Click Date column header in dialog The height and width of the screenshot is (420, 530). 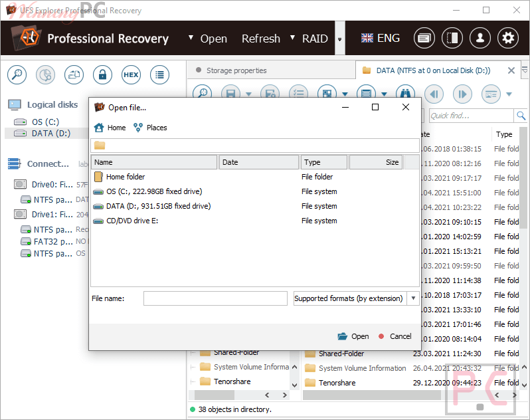[258, 162]
